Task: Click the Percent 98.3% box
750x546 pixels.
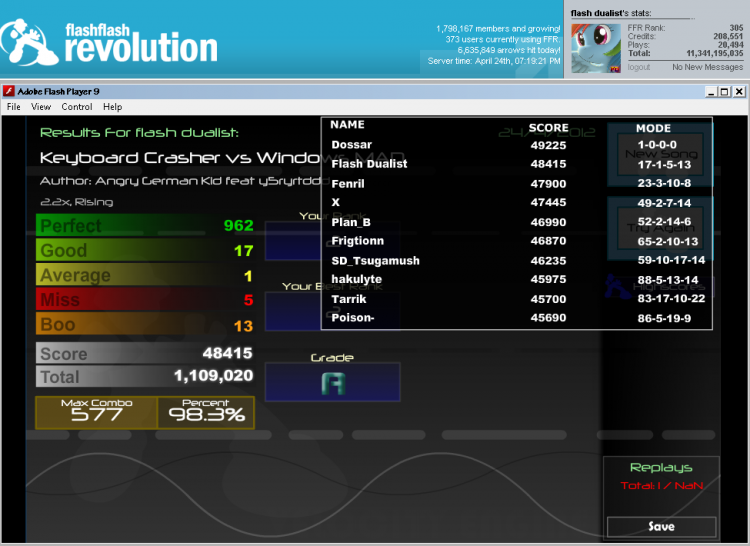Action: (x=206, y=412)
